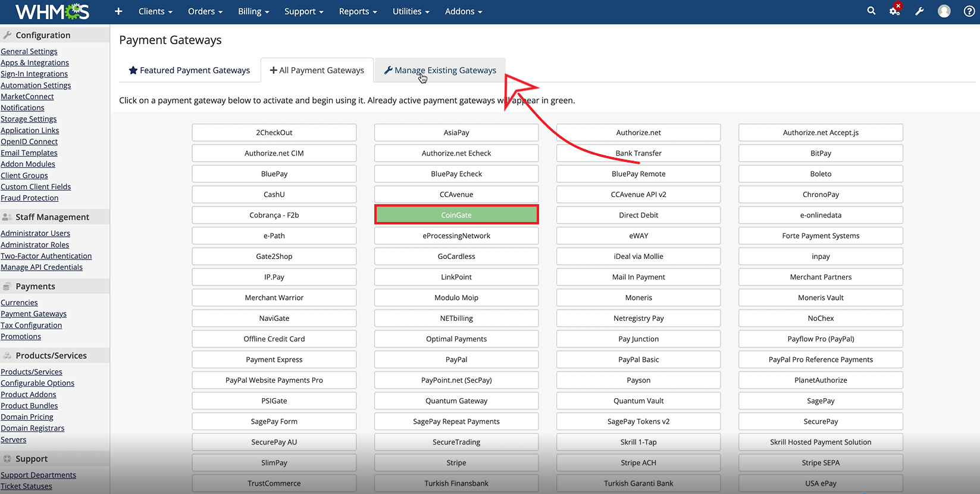This screenshot has width=980, height=494.
Task: Activate the BluePay Remote gateway
Action: coord(638,174)
